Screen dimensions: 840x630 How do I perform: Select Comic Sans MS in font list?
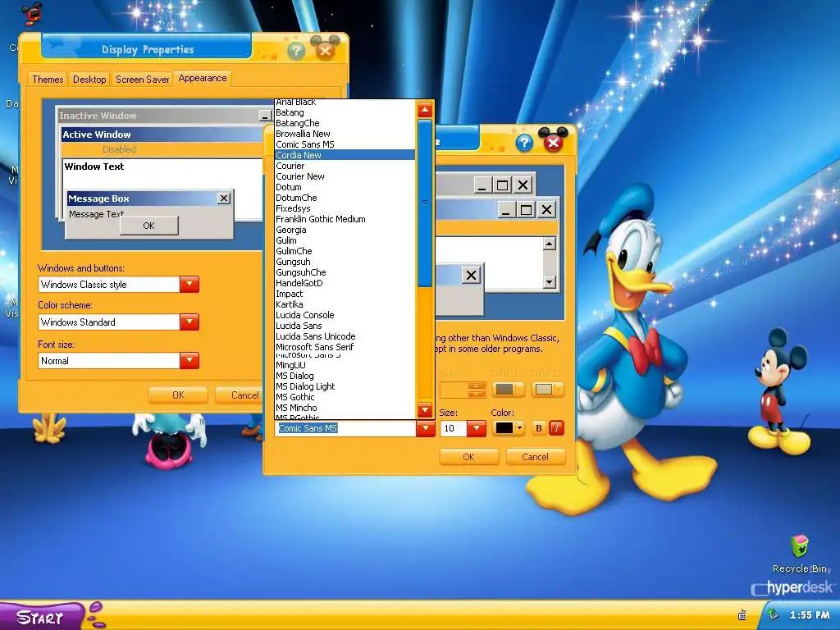pos(345,144)
